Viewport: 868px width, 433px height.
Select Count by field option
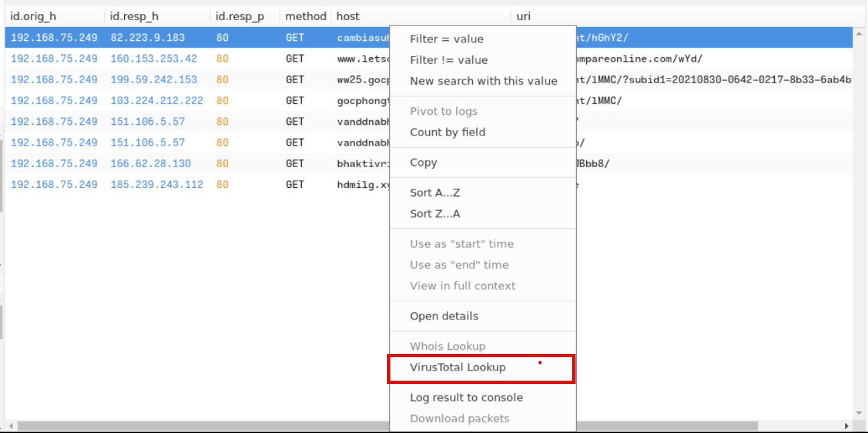(x=447, y=132)
